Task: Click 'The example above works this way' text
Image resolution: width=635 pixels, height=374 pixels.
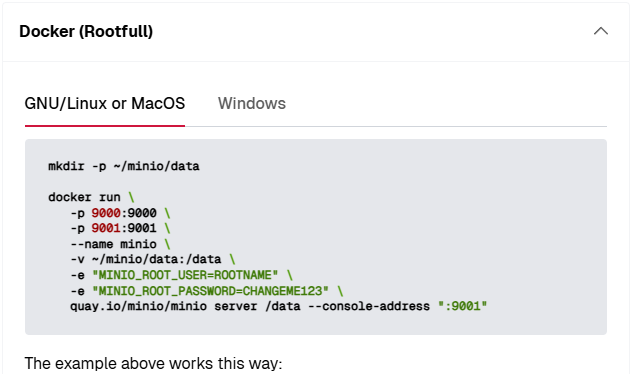Action: pos(153,363)
